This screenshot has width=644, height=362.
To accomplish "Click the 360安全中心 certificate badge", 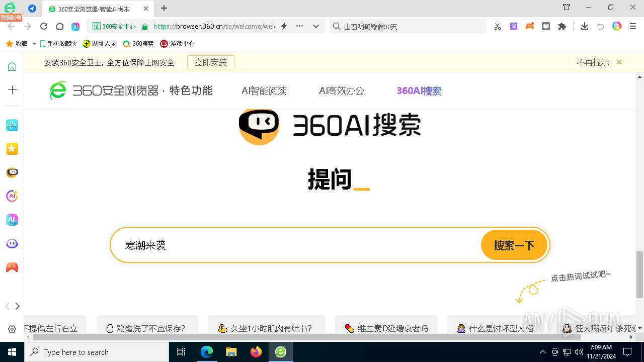I will point(114,27).
